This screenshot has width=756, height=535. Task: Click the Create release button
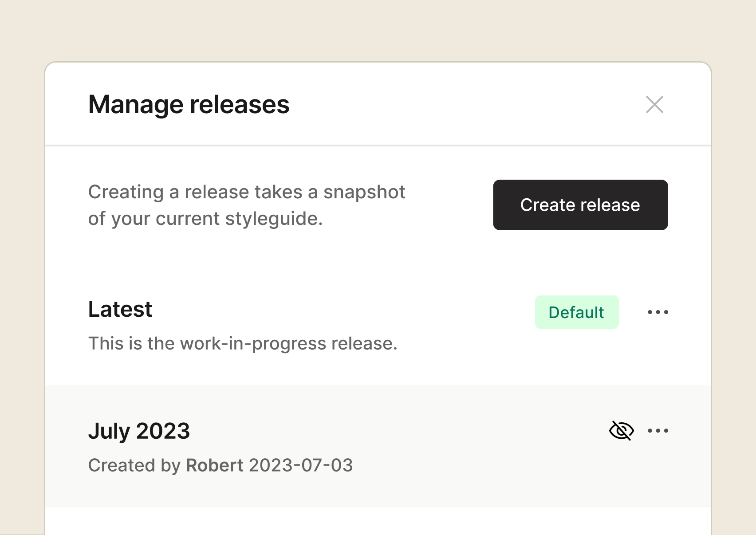coord(580,205)
